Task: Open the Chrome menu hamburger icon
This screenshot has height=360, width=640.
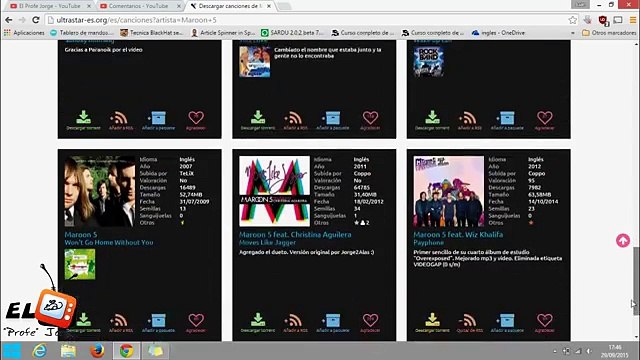Action: 633,20
